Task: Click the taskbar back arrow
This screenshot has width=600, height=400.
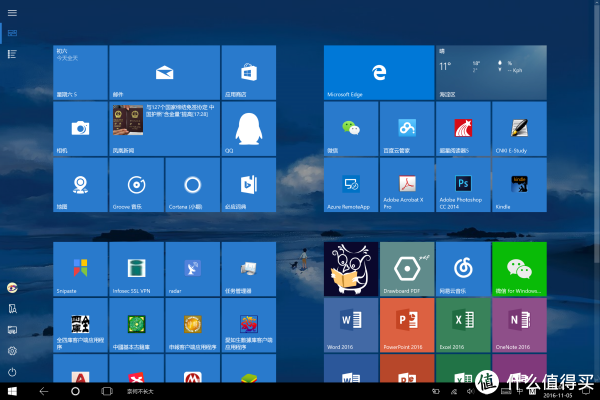Action: (44, 391)
